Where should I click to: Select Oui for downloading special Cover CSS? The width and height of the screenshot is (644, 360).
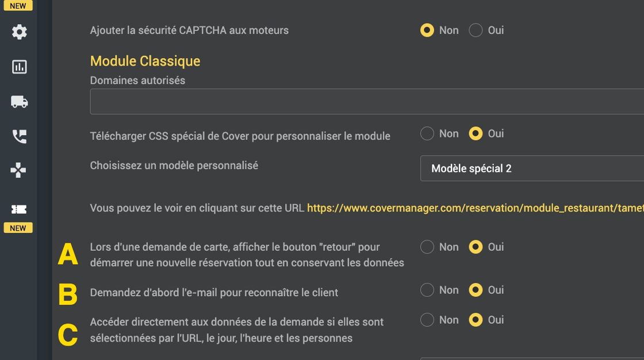476,133
